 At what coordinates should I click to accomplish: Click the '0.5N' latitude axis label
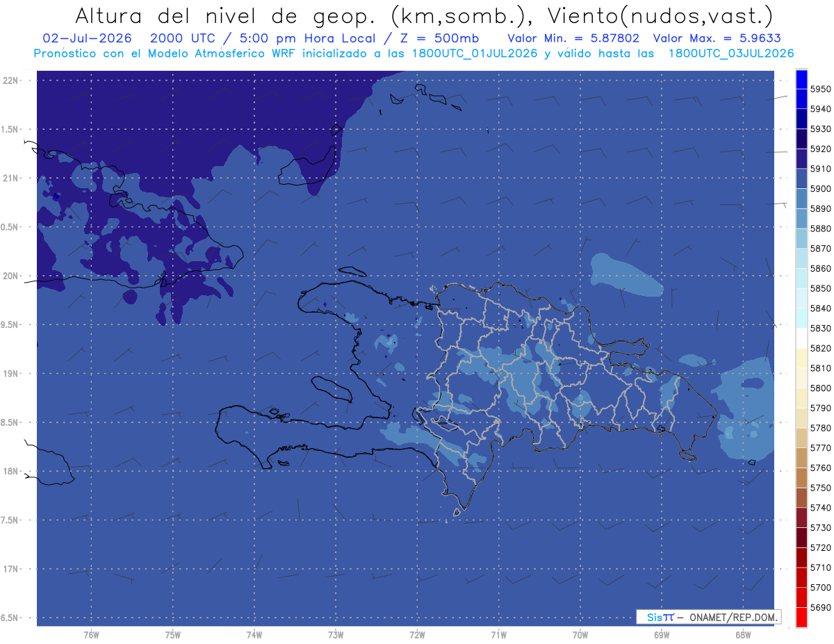coord(10,227)
